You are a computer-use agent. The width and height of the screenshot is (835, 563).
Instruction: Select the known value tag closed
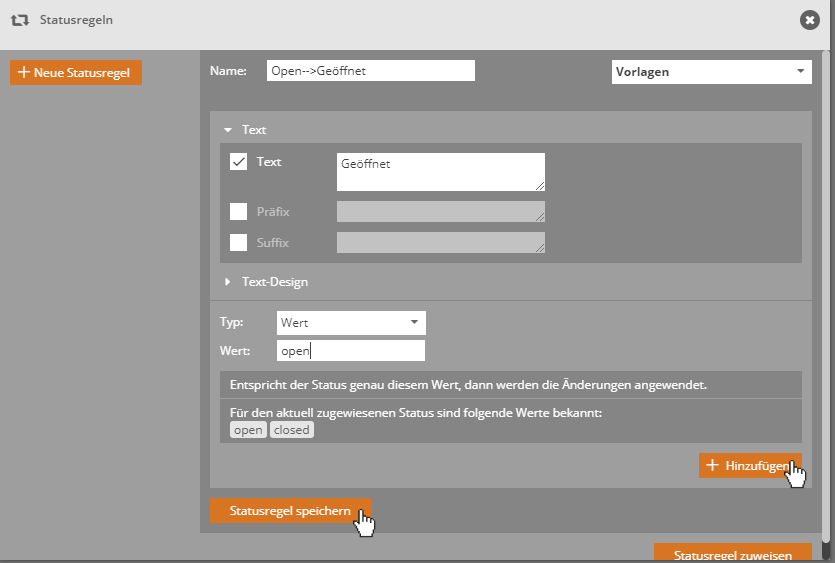(x=291, y=430)
